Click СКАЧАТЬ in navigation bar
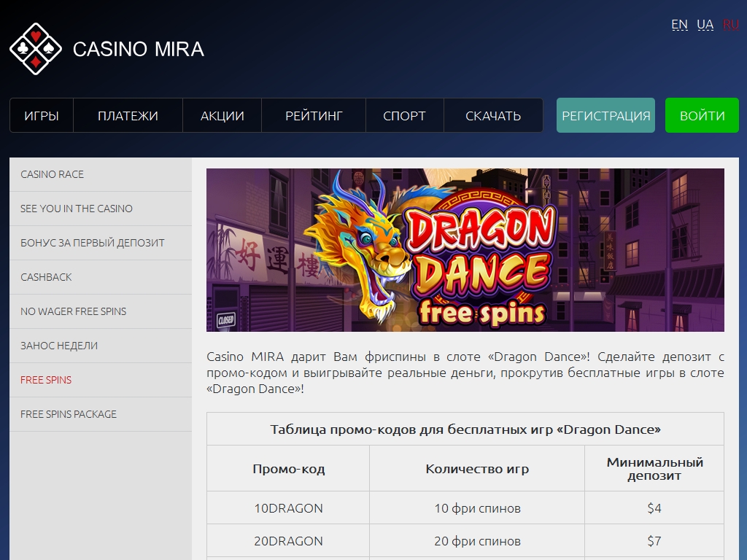The width and height of the screenshot is (747, 560). (x=493, y=116)
